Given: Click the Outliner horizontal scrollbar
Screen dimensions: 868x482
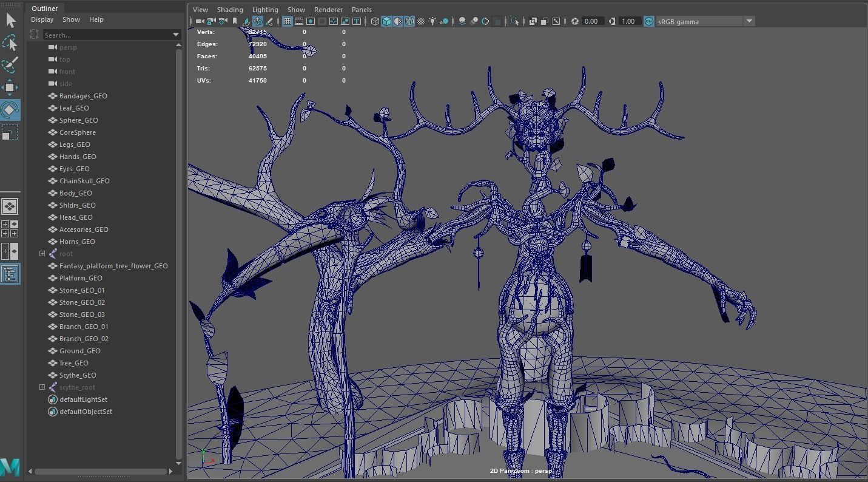Looking at the screenshot, I should click(100, 471).
